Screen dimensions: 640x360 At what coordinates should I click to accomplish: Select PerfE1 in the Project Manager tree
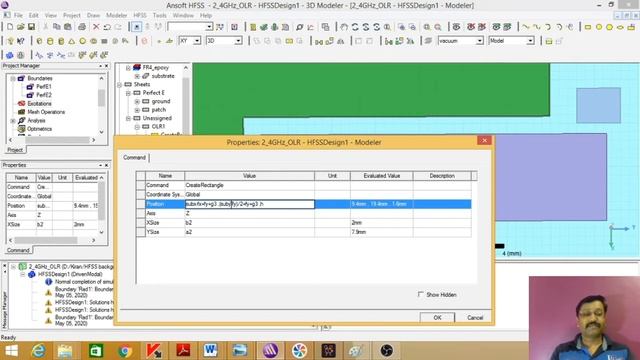(44, 87)
